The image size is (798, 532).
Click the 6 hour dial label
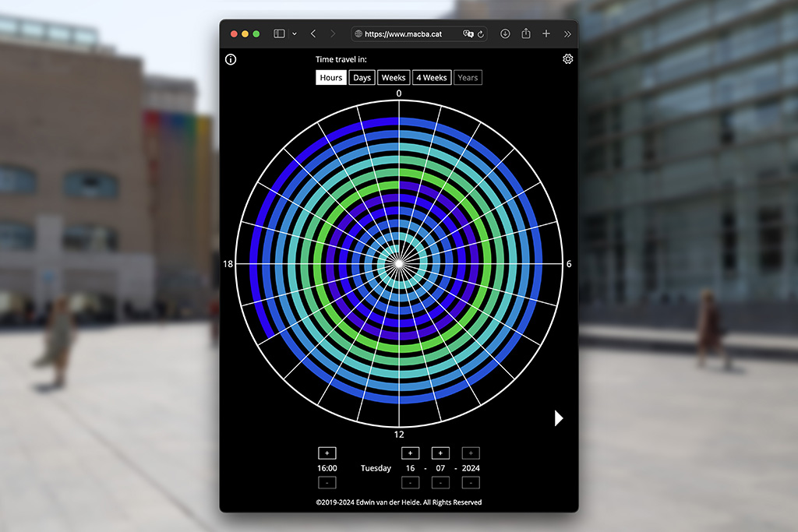(x=569, y=263)
